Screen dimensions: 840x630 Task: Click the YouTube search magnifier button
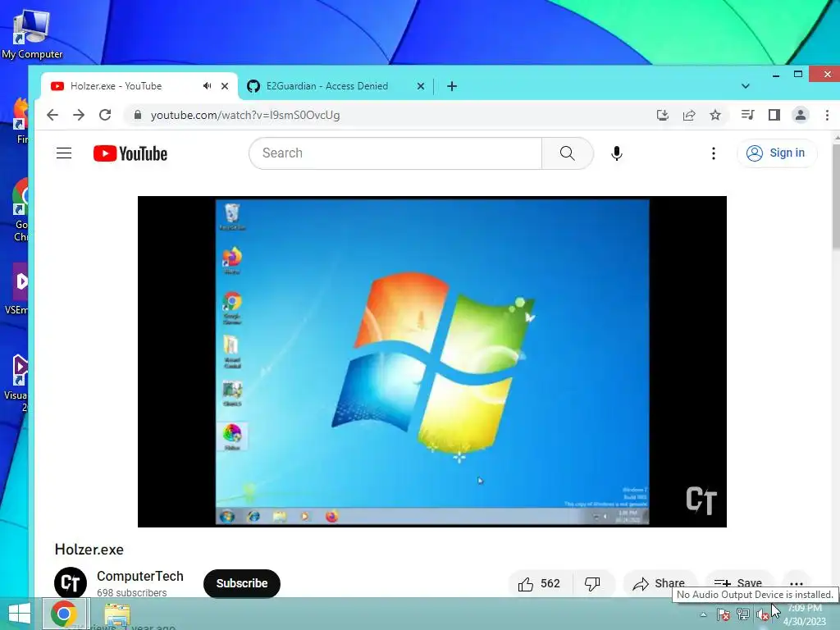point(568,153)
